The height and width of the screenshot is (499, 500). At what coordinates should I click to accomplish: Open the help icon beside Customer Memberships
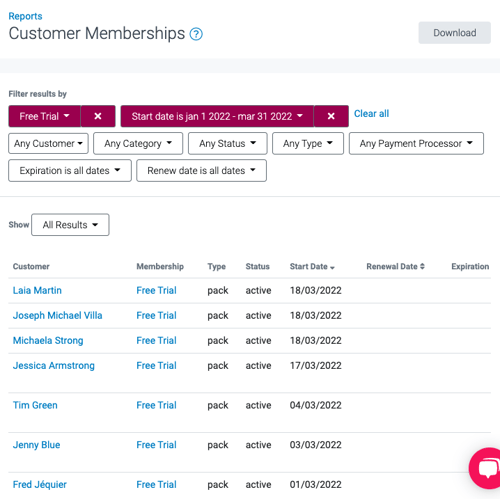click(x=196, y=34)
